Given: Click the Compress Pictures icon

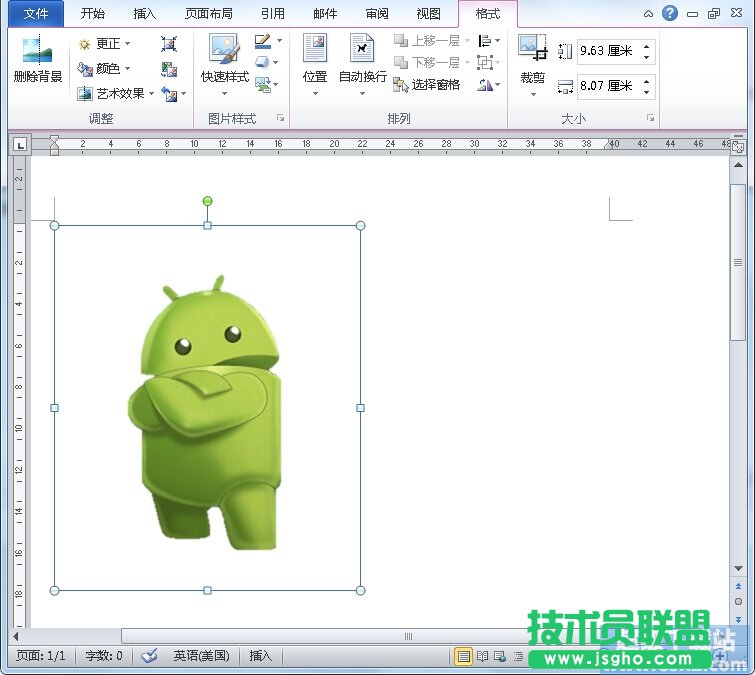Looking at the screenshot, I should (169, 44).
